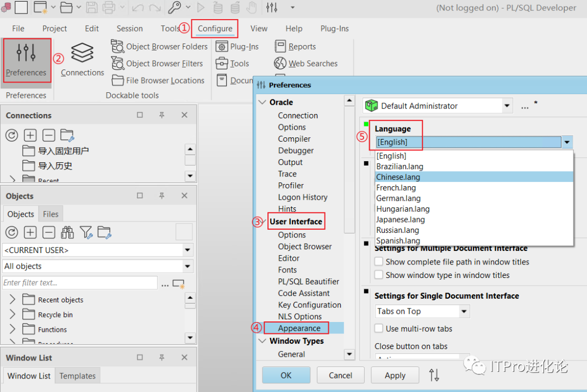Expand the Recycle bin folder
587x392 pixels.
[13, 314]
